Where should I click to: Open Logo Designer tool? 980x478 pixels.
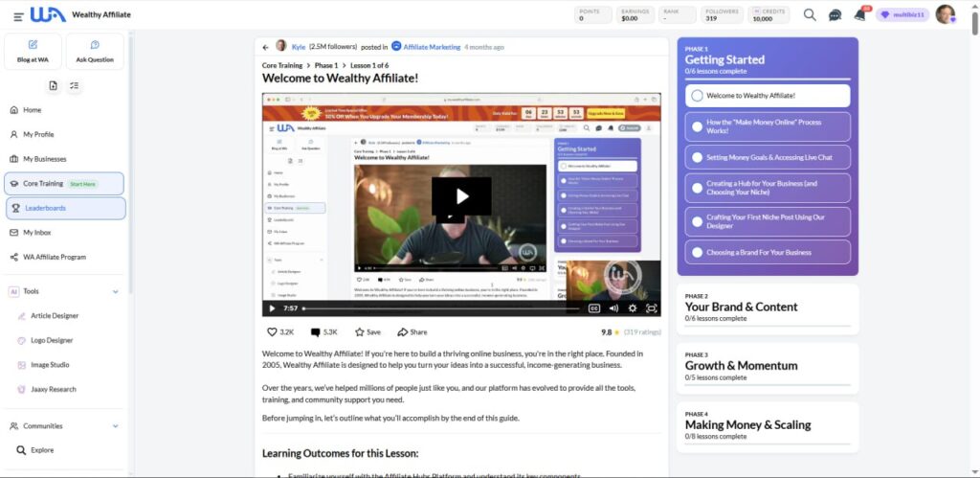(x=52, y=340)
